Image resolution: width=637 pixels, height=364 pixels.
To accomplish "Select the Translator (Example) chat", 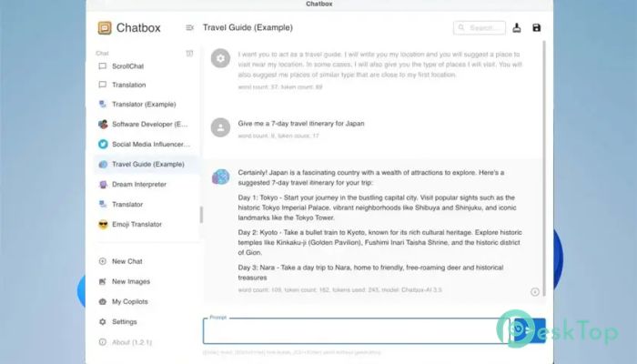I will 147,104.
